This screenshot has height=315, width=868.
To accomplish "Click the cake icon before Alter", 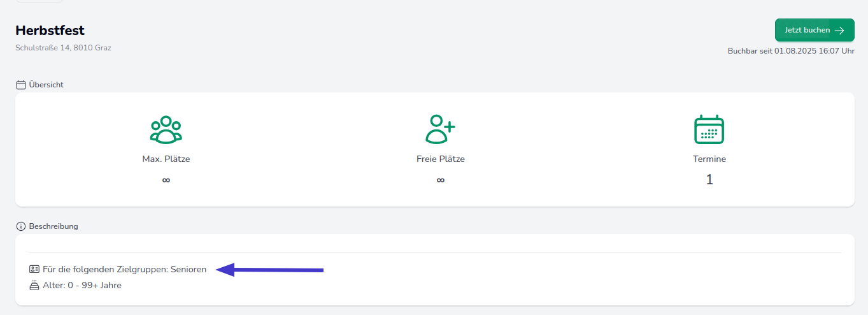I will (34, 286).
